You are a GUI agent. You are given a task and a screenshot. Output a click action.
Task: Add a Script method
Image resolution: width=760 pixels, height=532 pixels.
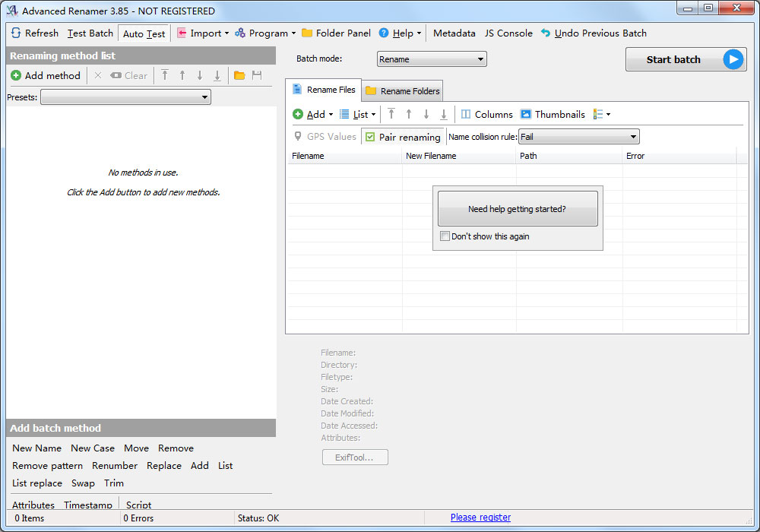click(138, 505)
